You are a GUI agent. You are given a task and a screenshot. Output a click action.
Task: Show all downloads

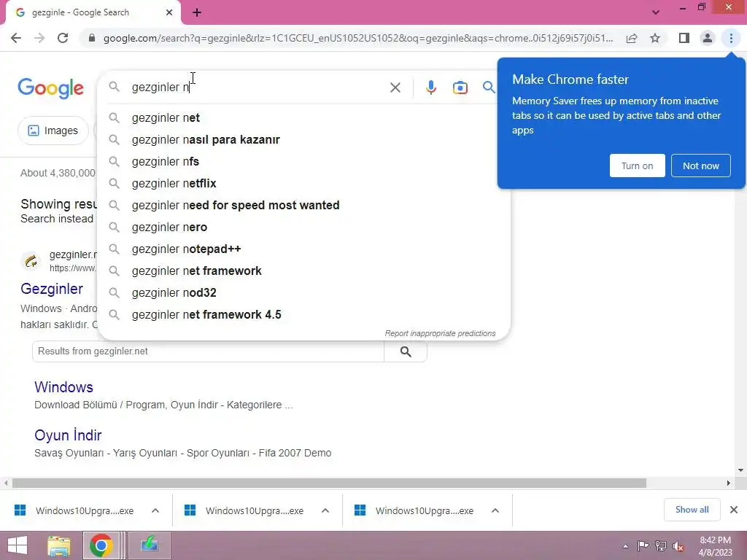(x=692, y=510)
